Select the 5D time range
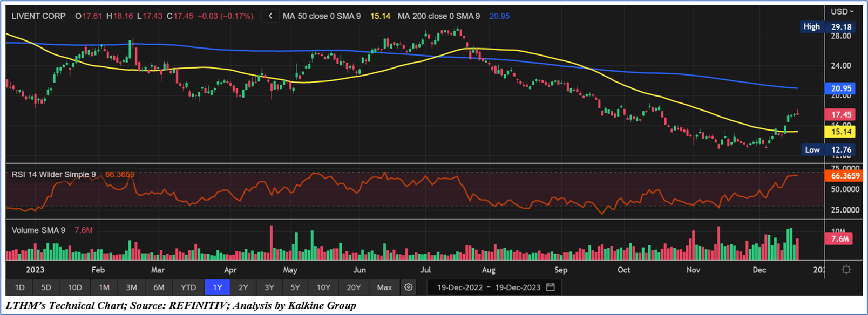This screenshot has height=315, width=868. tap(46, 287)
